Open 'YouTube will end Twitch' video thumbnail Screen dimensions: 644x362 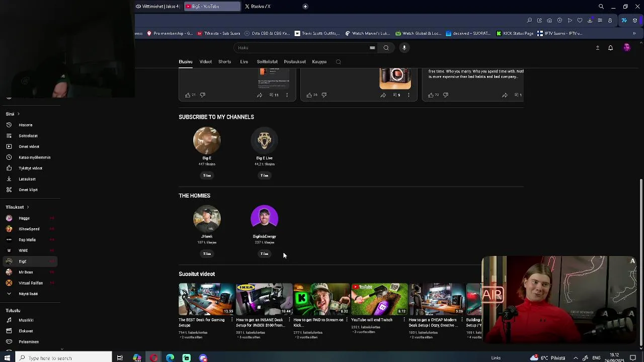pyautogui.click(x=379, y=299)
